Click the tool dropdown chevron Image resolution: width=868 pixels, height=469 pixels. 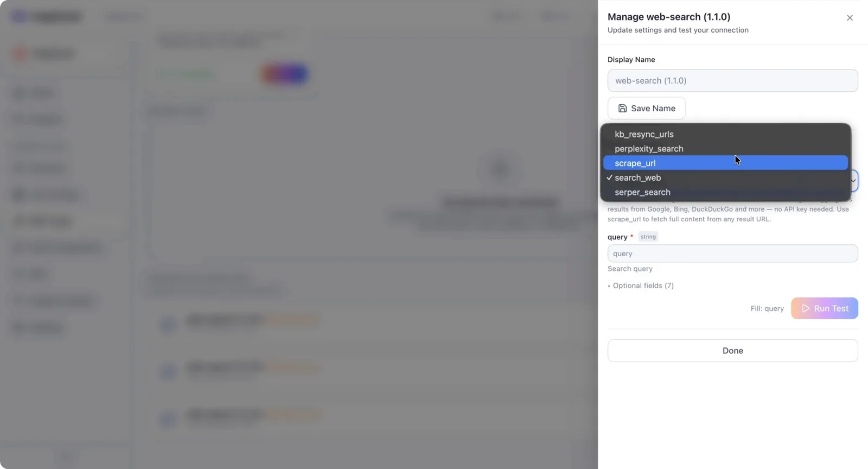point(853,181)
